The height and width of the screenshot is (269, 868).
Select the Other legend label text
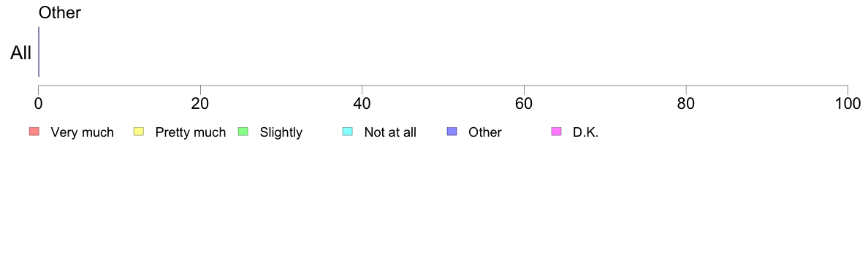point(485,132)
